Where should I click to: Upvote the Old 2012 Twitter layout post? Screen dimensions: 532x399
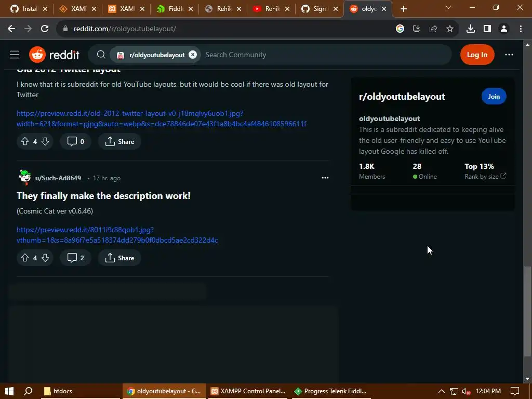[x=25, y=141]
